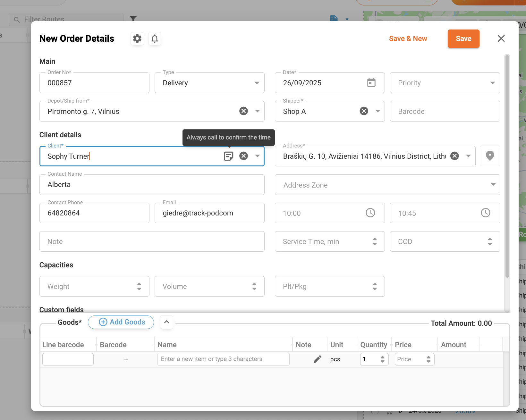
Task: Open the date calendar picker
Action: click(371, 83)
